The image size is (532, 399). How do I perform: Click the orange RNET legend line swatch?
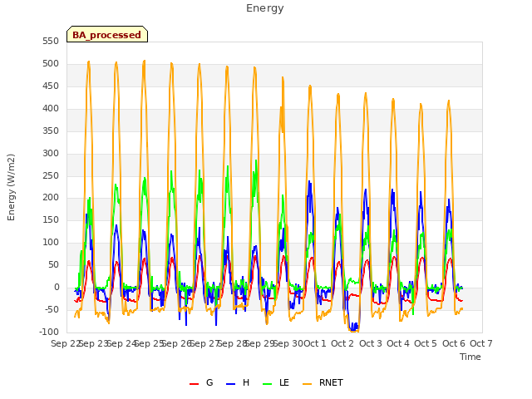click(x=307, y=384)
